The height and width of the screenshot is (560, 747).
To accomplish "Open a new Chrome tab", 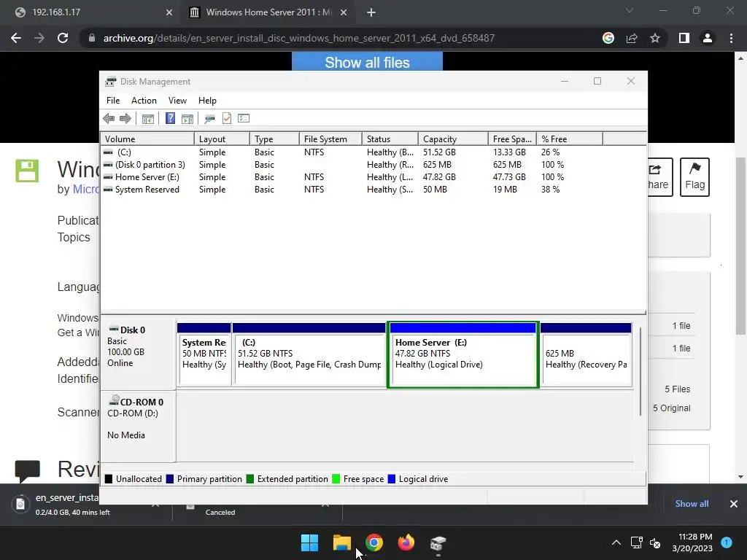I will click(371, 13).
